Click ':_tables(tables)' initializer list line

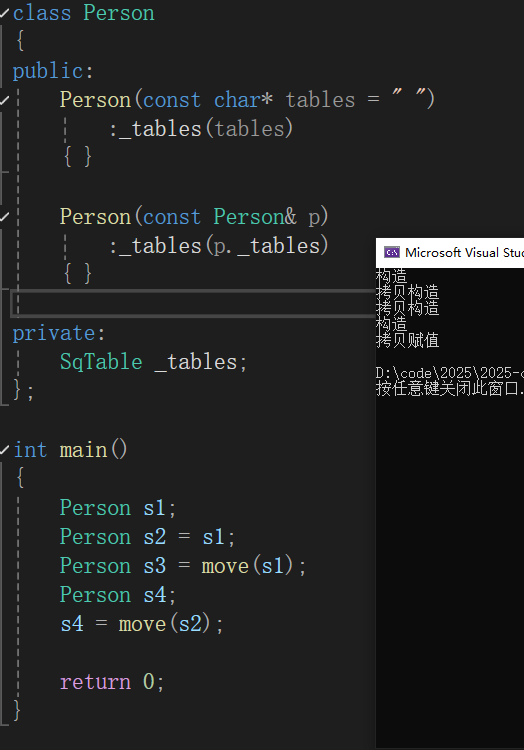coord(201,129)
